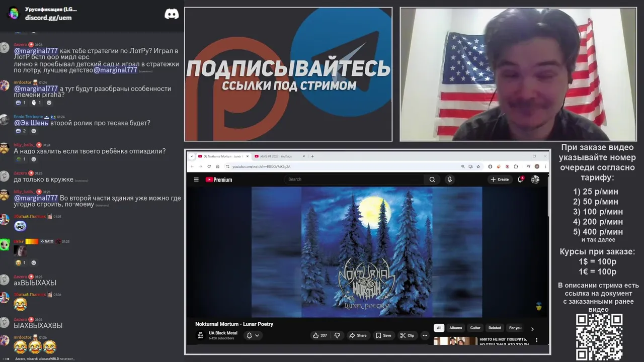Viewport: 644px width, 362px height.
Task: Open the Chrome profile avatar
Action: click(x=537, y=166)
